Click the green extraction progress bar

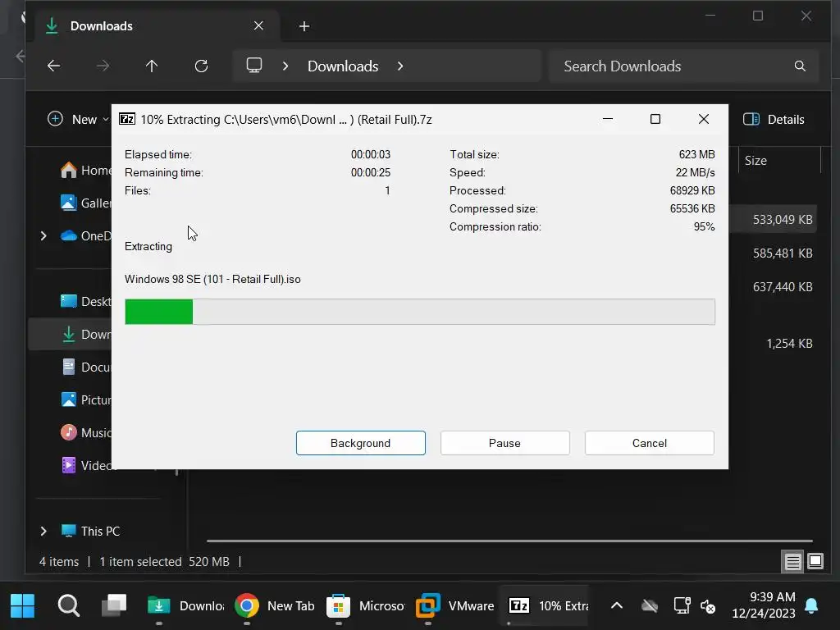coord(419,312)
